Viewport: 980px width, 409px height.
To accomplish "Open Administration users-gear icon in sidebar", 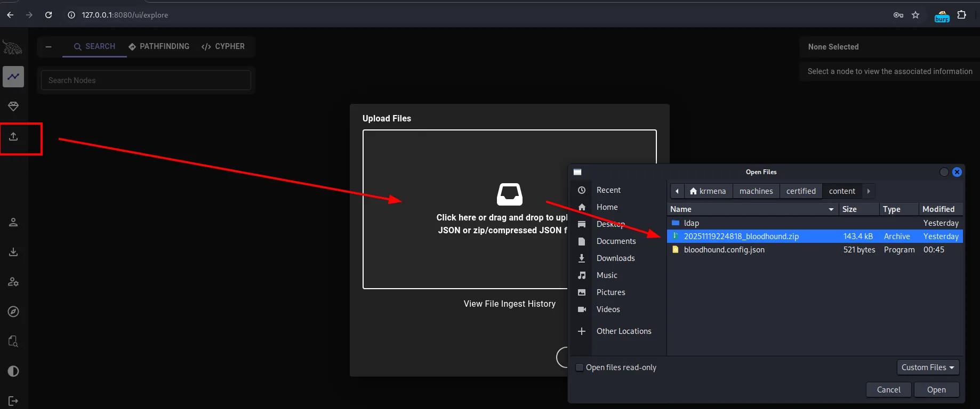I will (x=13, y=282).
